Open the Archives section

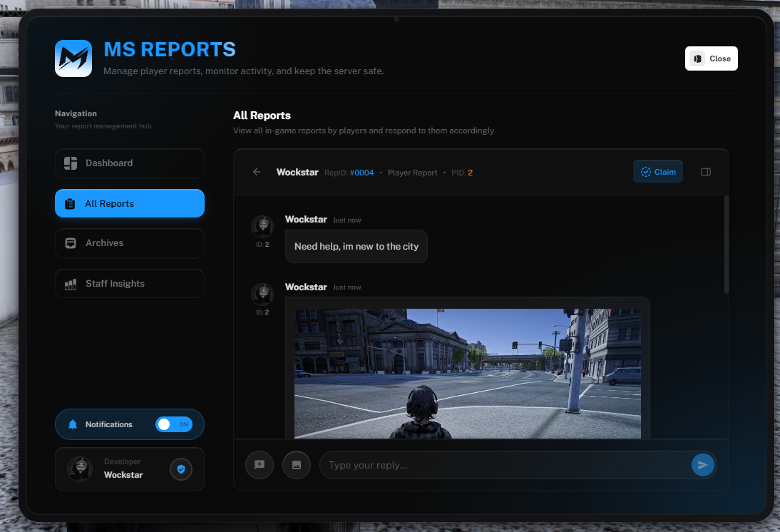pyautogui.click(x=129, y=243)
